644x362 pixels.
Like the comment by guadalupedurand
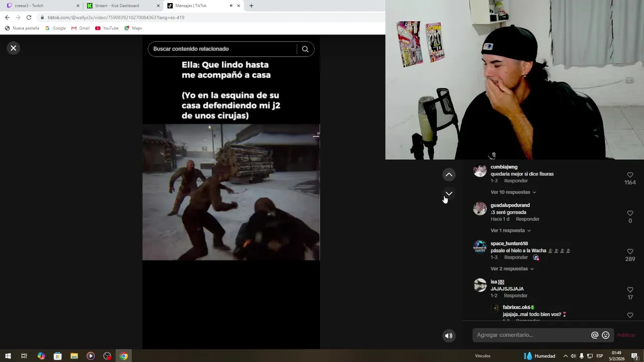click(630, 213)
